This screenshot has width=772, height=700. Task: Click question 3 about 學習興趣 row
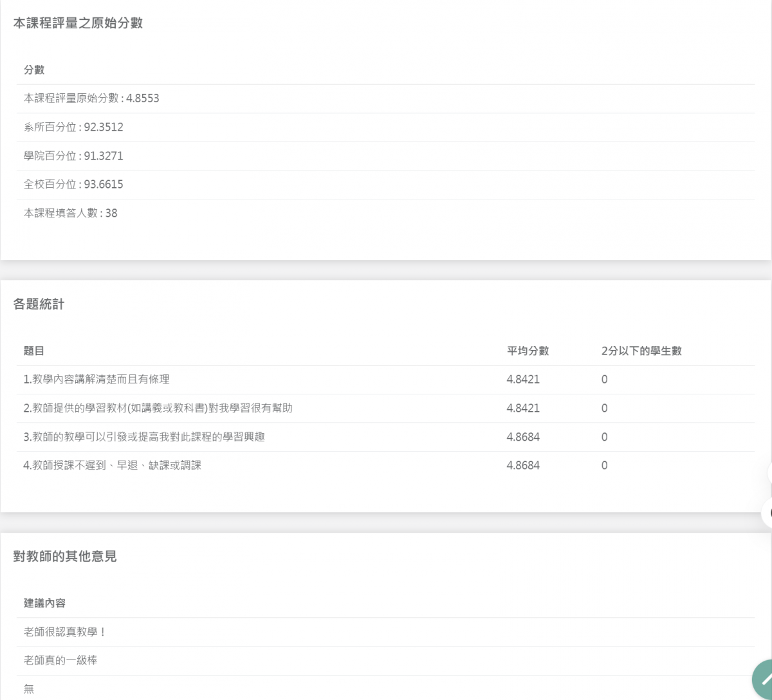tap(386, 437)
